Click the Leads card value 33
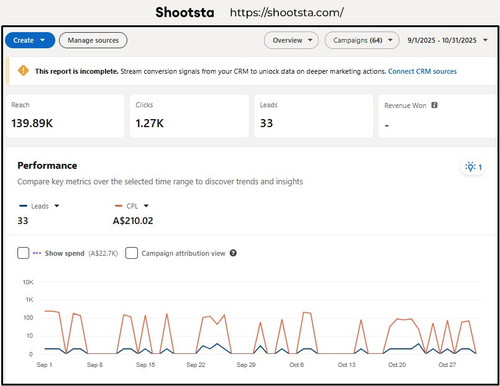 (266, 123)
